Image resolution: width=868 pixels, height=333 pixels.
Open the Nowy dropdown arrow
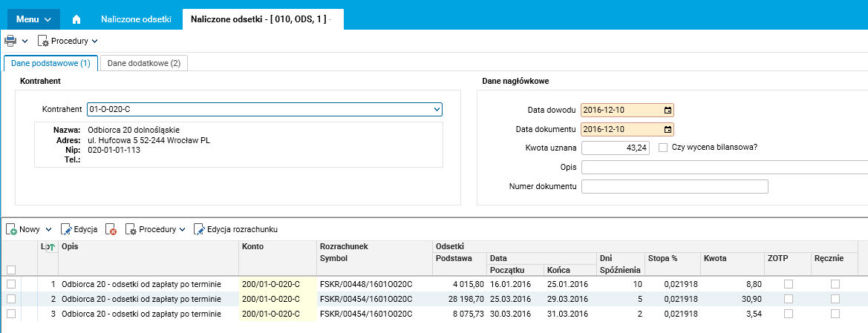pos(48,230)
